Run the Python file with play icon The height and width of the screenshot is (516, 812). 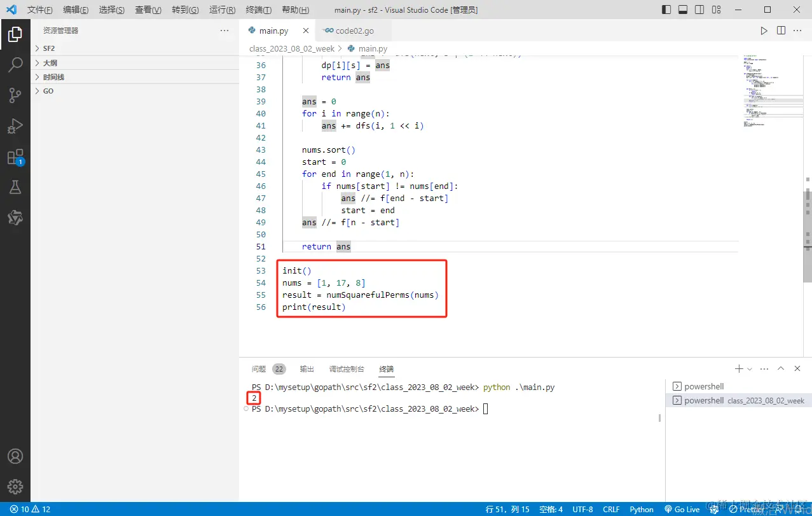click(x=764, y=31)
